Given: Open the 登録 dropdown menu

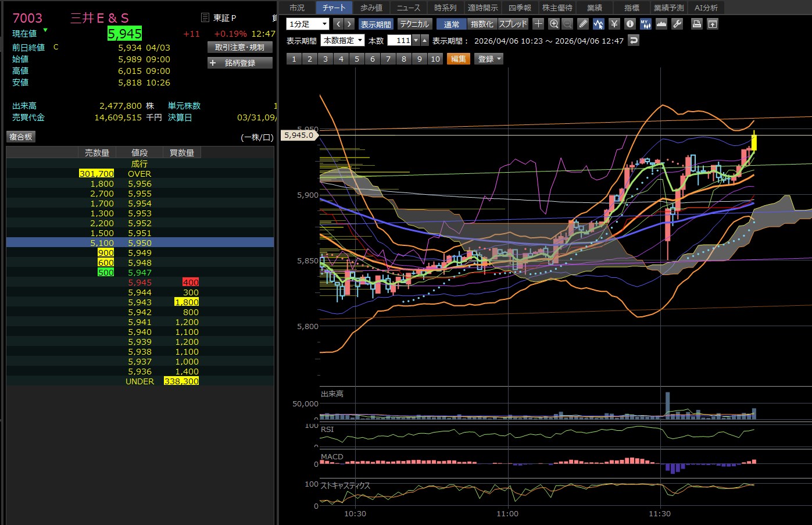Looking at the screenshot, I should 489,59.
